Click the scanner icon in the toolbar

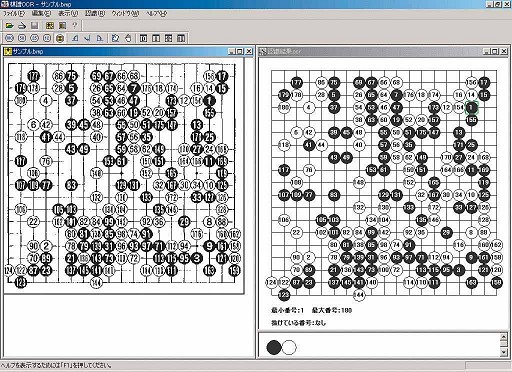point(22,26)
